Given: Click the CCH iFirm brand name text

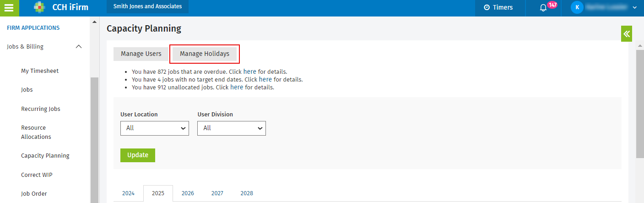Looking at the screenshot, I should click(x=70, y=7).
